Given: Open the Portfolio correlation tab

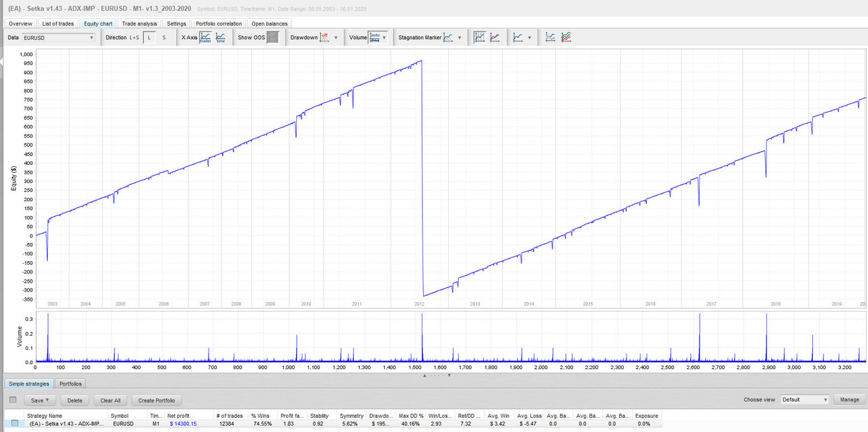Looking at the screenshot, I should tap(219, 24).
